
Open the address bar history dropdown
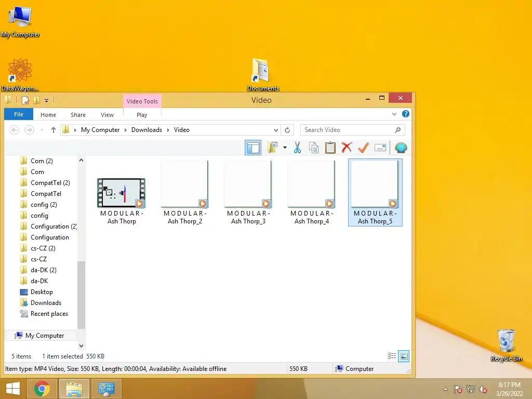tap(276, 130)
